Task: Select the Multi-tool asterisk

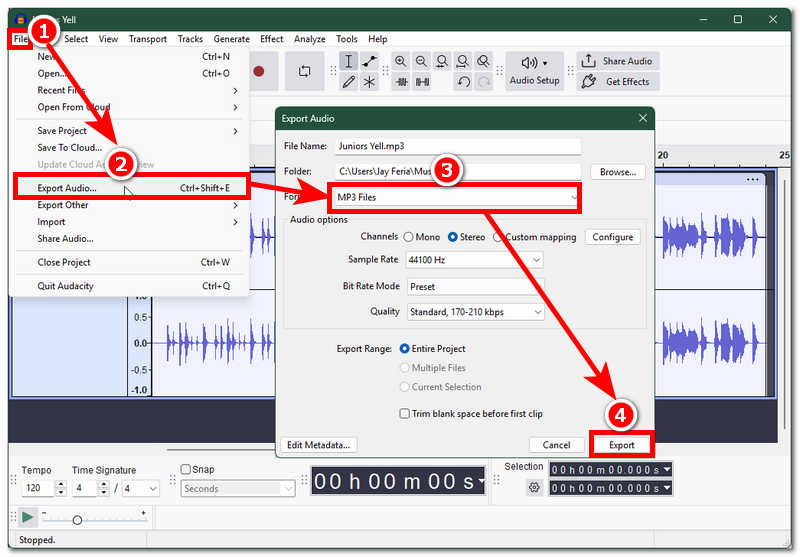Action: 369,82
